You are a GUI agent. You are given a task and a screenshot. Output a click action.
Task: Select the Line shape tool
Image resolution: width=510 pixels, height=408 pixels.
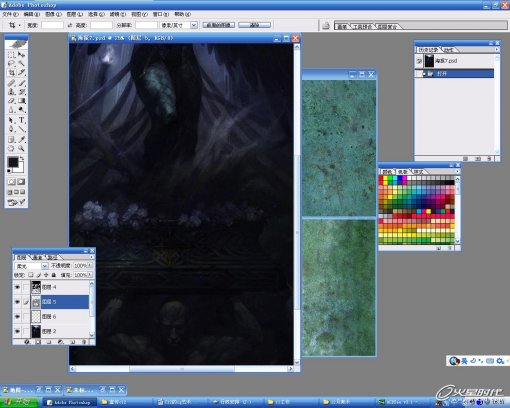pos(21,129)
